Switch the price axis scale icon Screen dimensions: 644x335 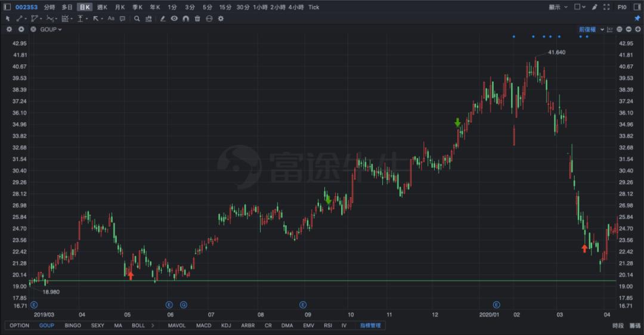pos(610,29)
